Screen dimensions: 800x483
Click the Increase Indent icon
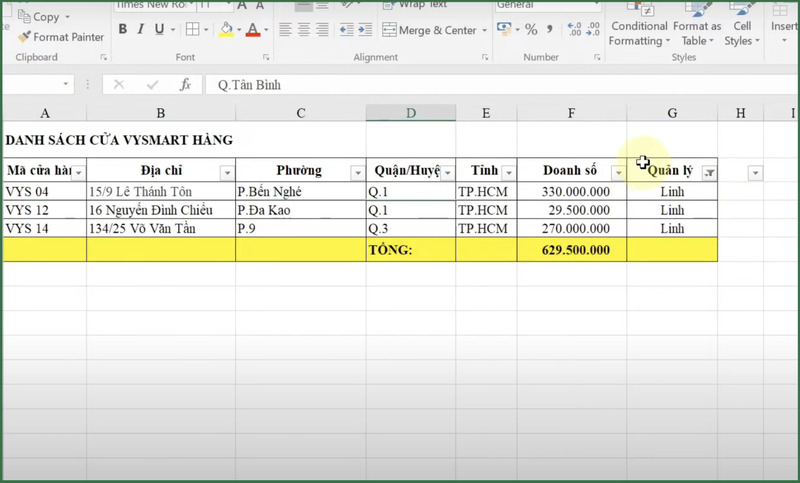(x=367, y=30)
